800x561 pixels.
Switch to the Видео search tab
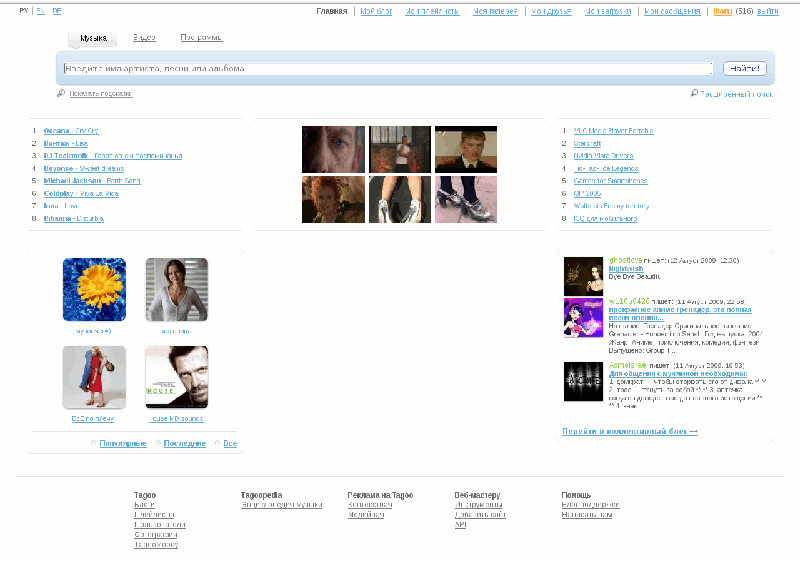[x=144, y=38]
